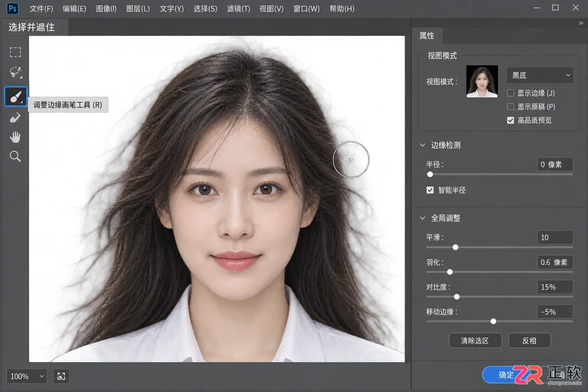Open the 图像(I) menu
Image resolution: width=588 pixels, height=392 pixels.
click(x=106, y=9)
